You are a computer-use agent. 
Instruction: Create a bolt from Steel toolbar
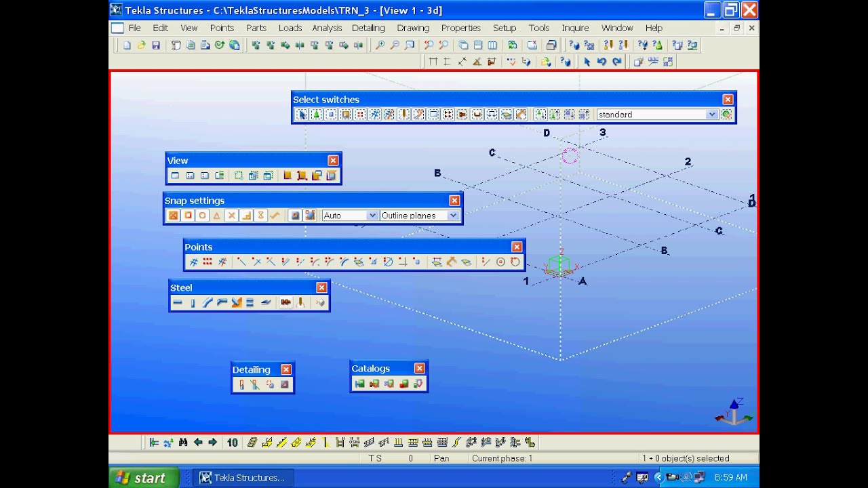pyautogui.click(x=285, y=303)
